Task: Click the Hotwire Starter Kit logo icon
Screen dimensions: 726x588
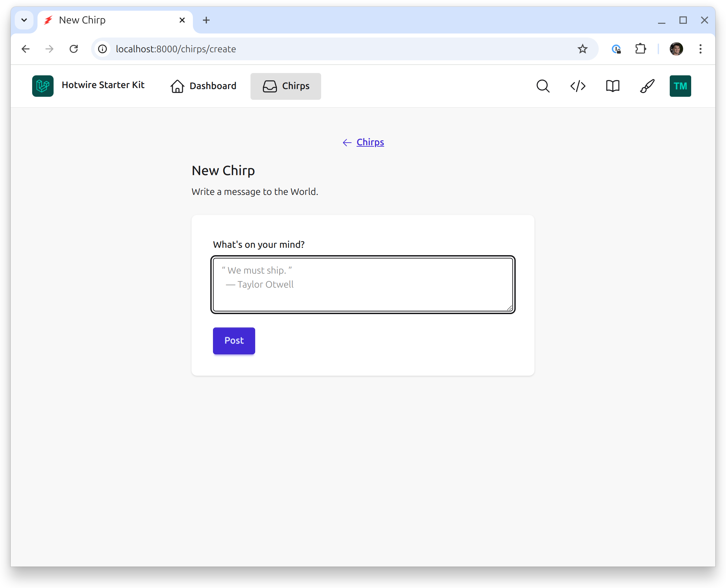Action: click(x=43, y=86)
